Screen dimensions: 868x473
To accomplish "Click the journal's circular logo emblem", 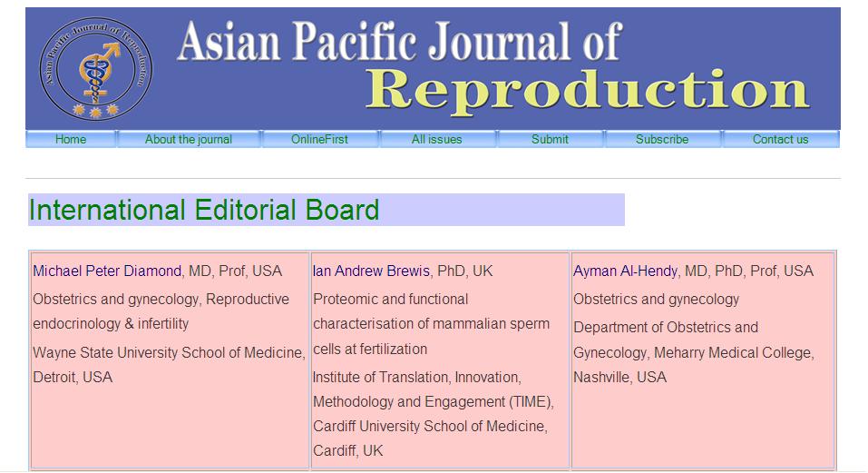I will pyautogui.click(x=93, y=69).
